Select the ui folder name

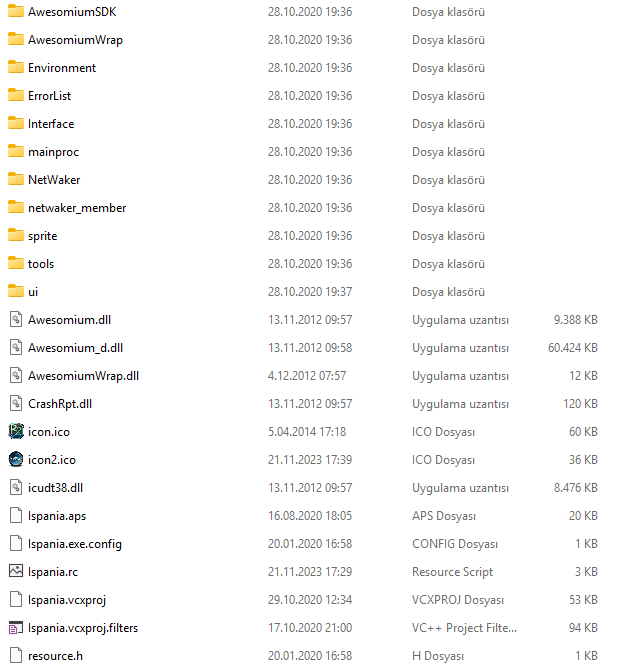[33, 292]
